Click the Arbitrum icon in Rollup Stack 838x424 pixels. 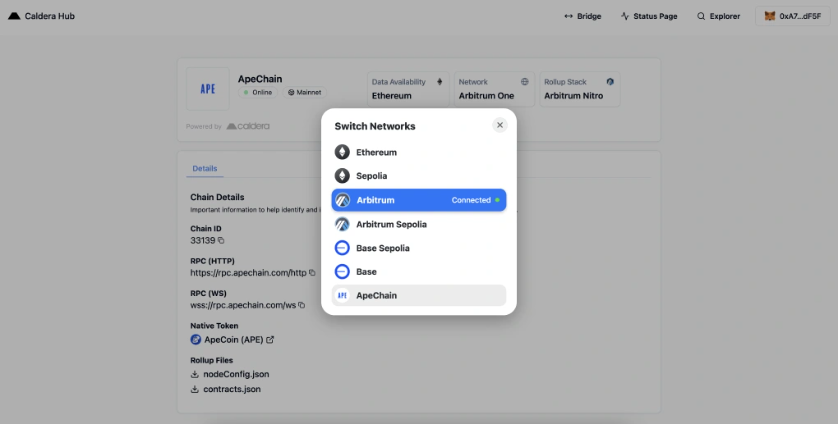(x=610, y=82)
